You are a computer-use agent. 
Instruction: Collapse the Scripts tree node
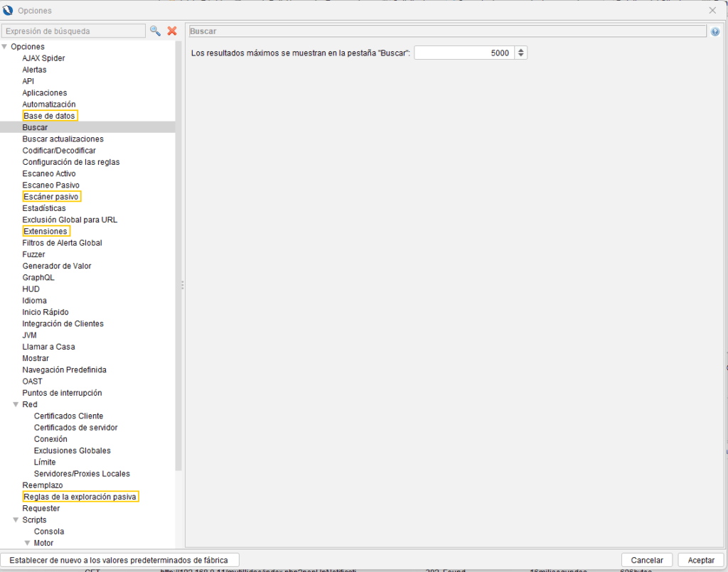click(x=16, y=520)
